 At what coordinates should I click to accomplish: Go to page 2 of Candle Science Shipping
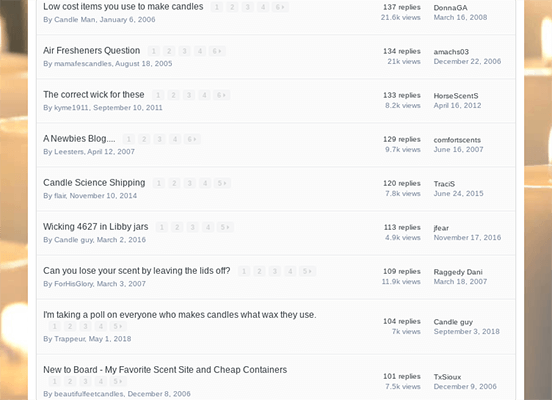point(174,183)
